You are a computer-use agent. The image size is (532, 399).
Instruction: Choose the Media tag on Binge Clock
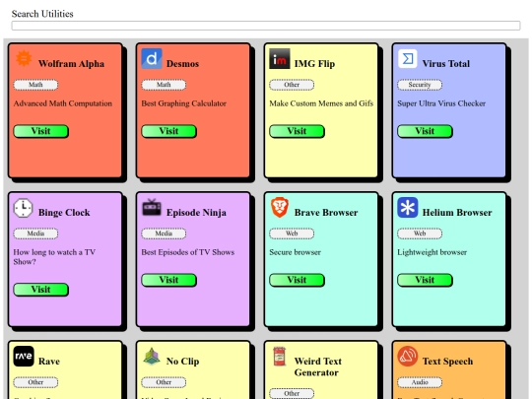(x=35, y=233)
